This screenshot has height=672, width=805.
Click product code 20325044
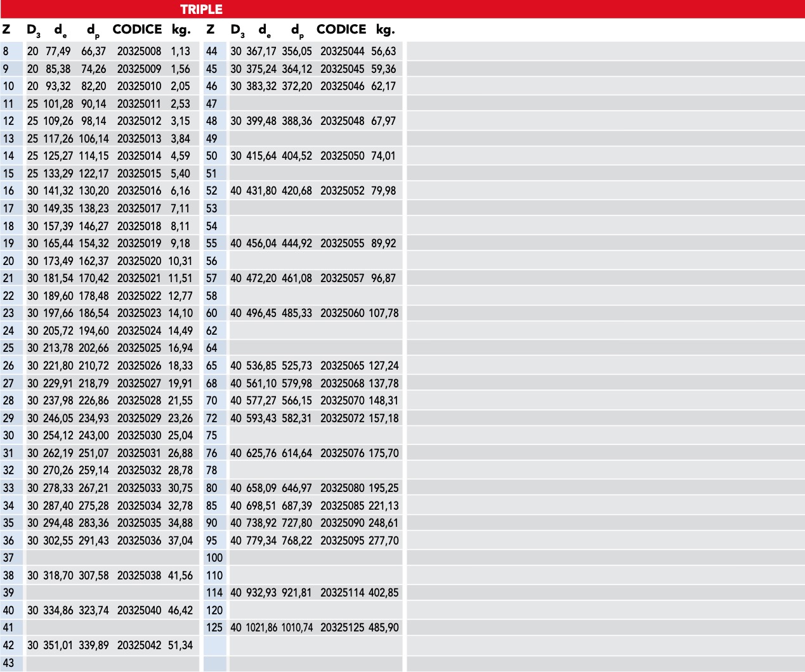(x=342, y=51)
